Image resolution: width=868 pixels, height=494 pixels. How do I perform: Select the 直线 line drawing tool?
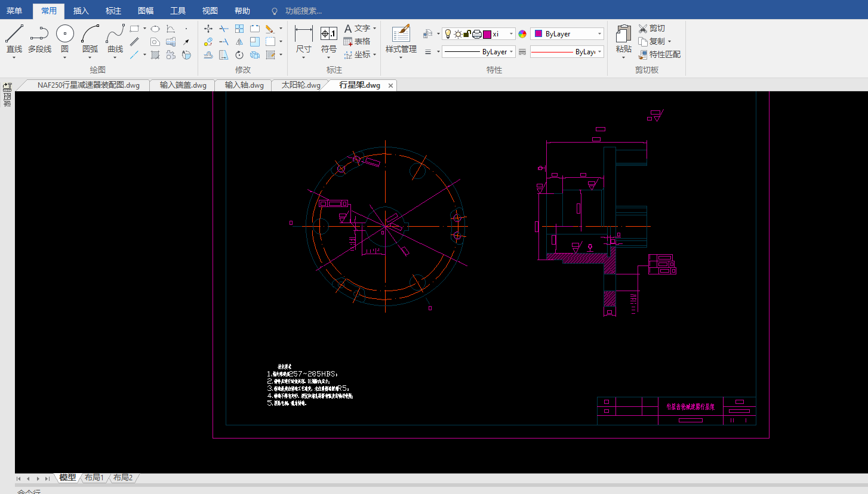pos(14,39)
